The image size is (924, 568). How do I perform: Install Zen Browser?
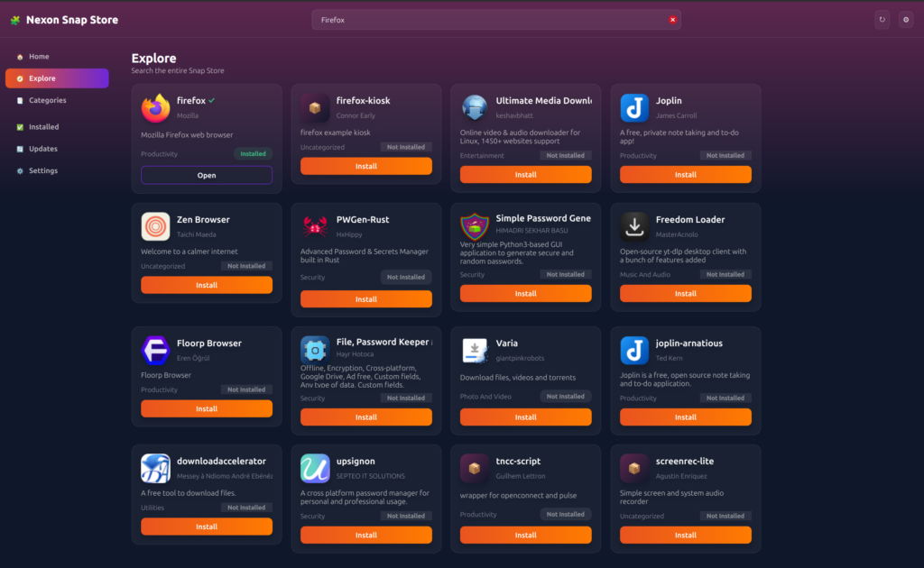coord(207,285)
